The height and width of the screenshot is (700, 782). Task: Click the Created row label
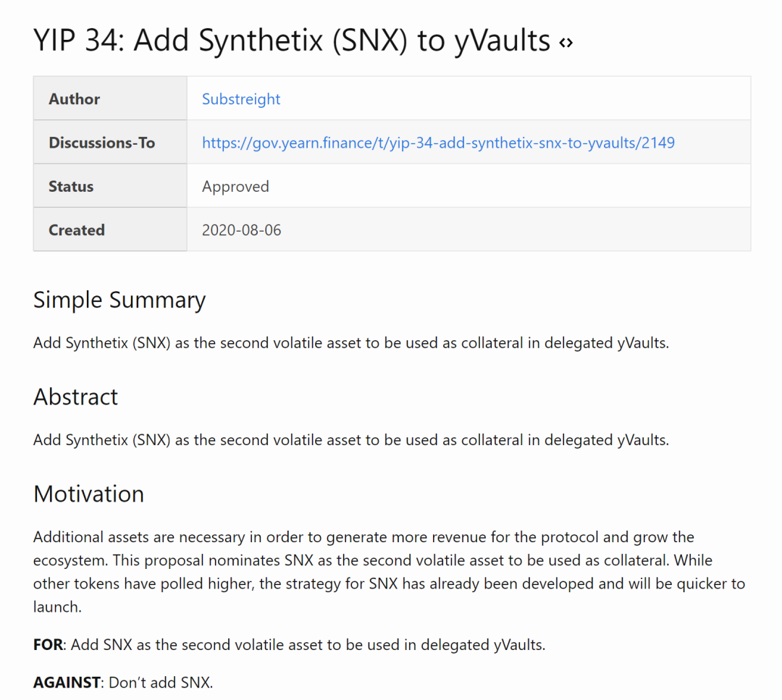[76, 230]
